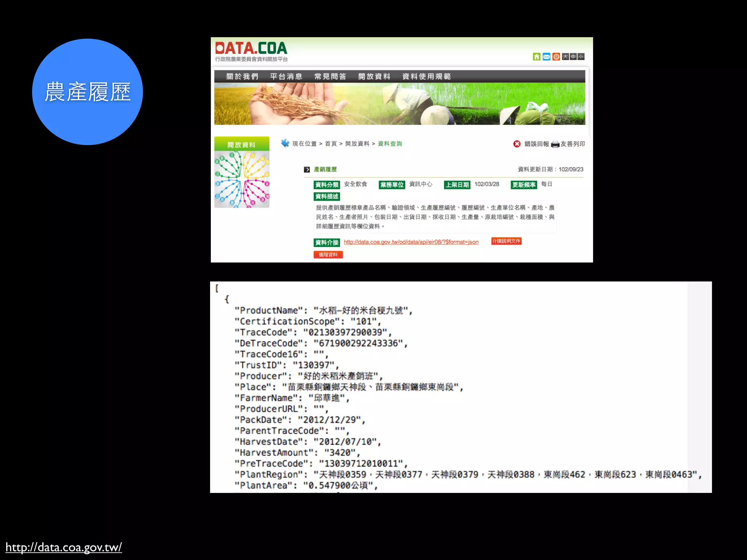
Task: Click the green home icon
Action: pos(536,57)
